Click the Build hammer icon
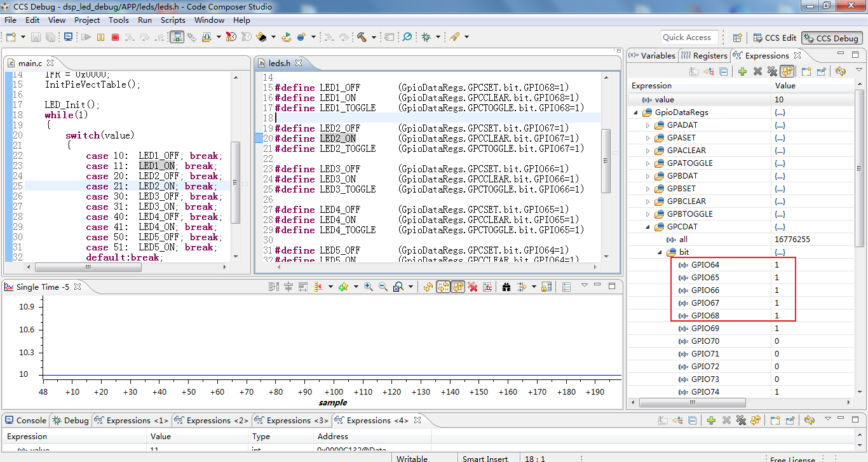Viewport: 868px width, 462px height. (x=362, y=37)
